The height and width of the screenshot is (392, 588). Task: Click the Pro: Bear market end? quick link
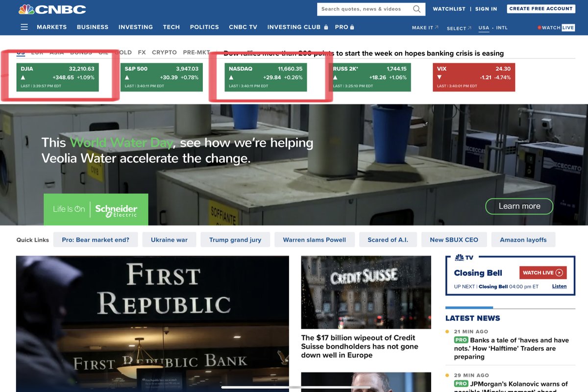(96, 240)
